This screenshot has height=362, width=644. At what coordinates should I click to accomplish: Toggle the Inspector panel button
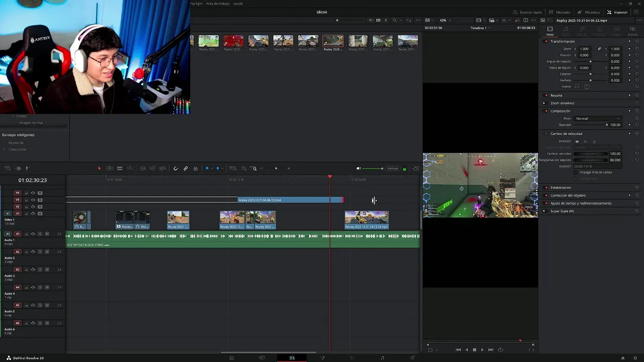pyautogui.click(x=617, y=12)
